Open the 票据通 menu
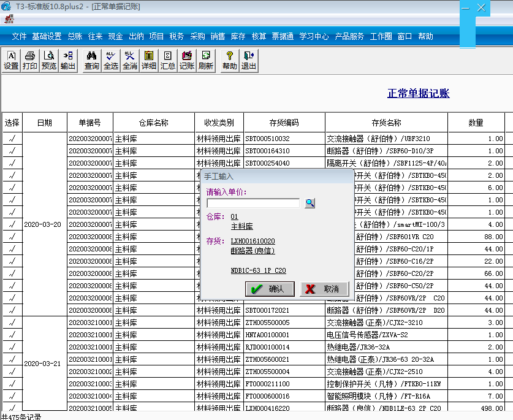513x420 pixels. click(x=283, y=36)
